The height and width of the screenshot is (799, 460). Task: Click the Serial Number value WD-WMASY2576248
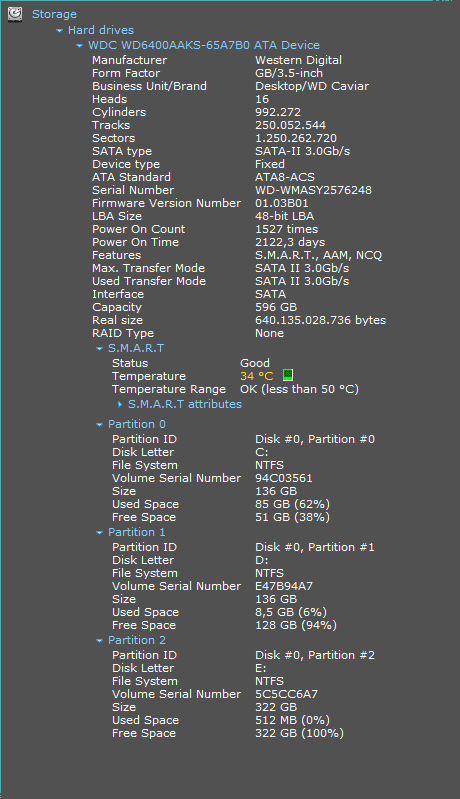point(313,190)
